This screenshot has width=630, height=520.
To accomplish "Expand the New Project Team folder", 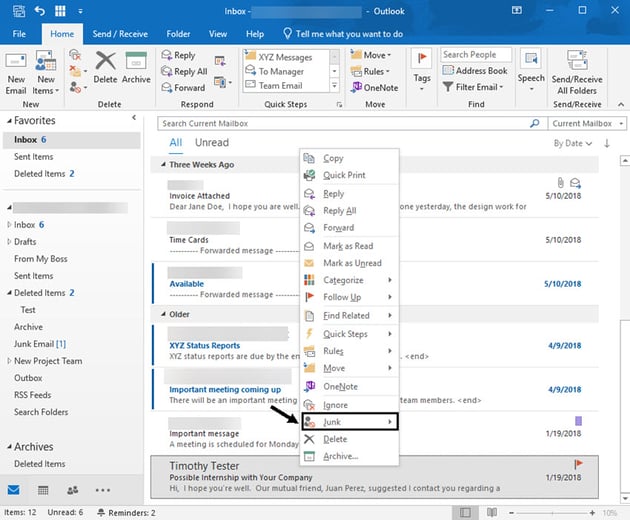I will [9, 360].
